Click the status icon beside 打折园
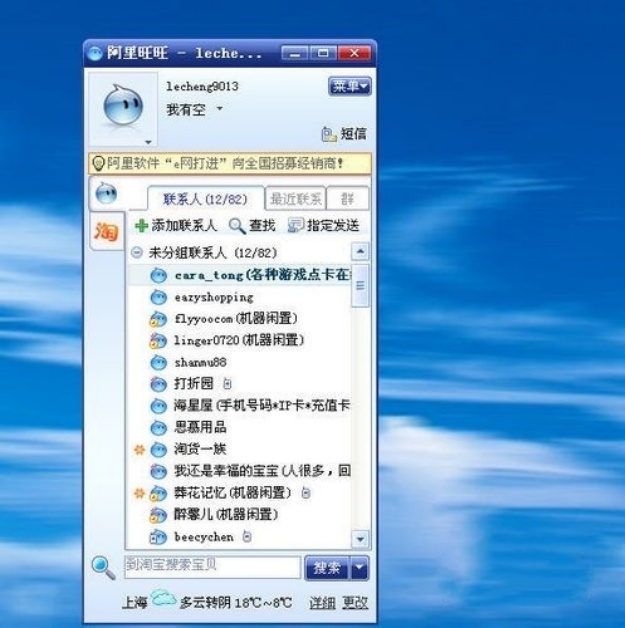This screenshot has height=628, width=625. [x=158, y=384]
